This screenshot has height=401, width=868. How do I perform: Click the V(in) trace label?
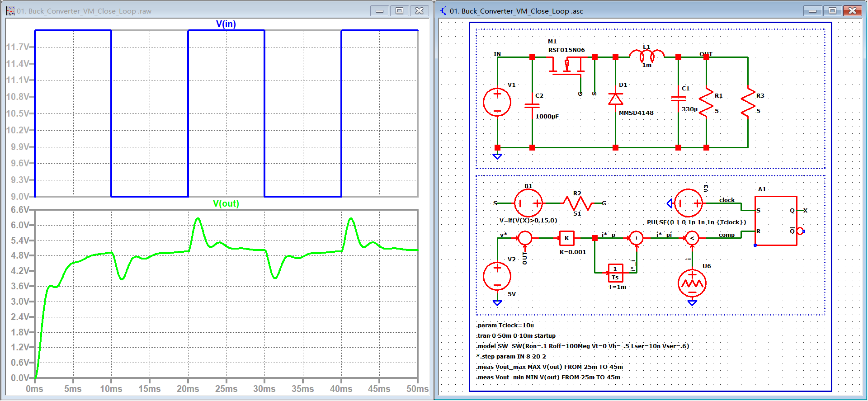(x=226, y=24)
